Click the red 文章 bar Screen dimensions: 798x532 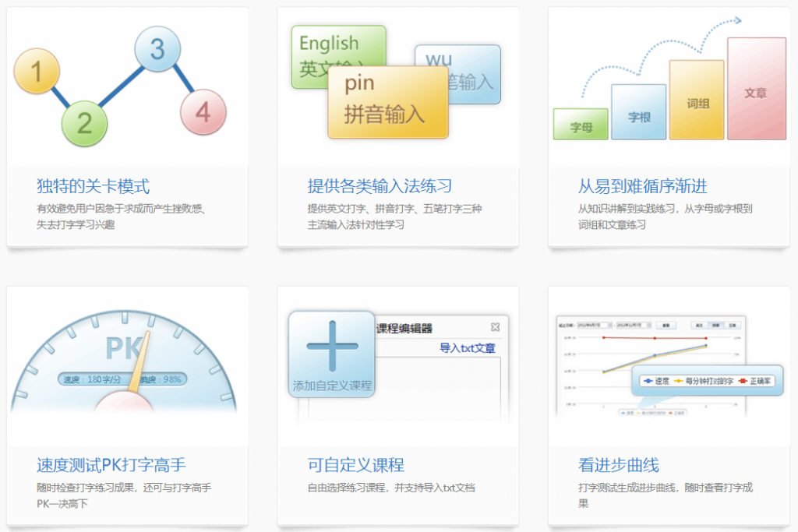(756, 88)
